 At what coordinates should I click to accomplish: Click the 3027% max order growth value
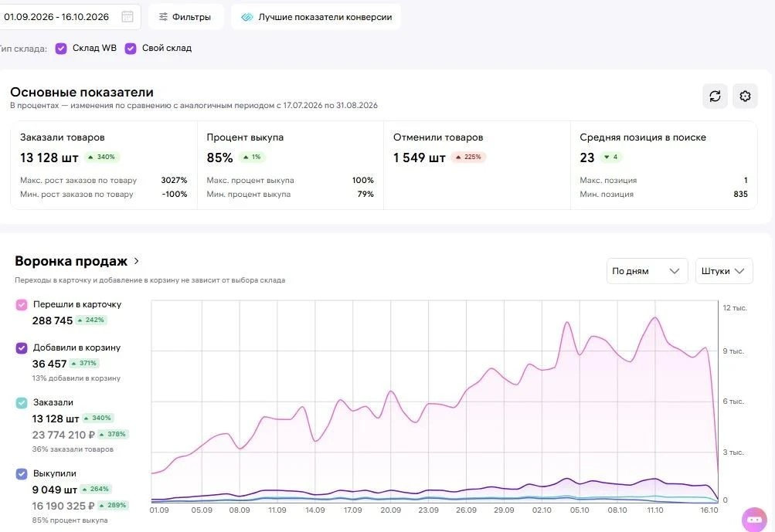(x=174, y=181)
